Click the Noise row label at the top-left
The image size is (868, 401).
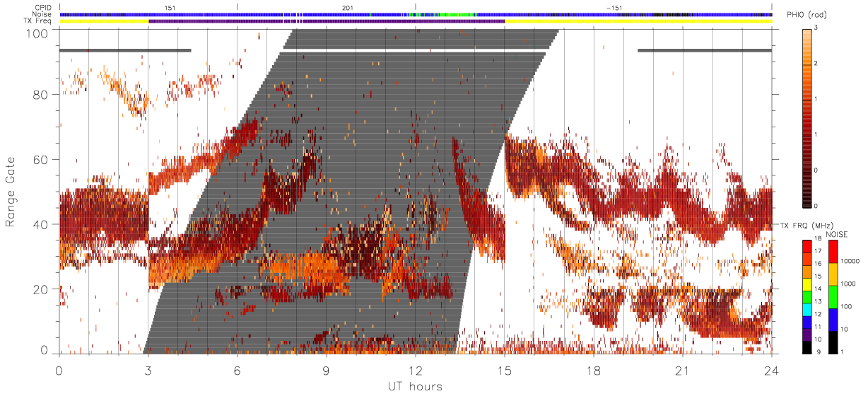[x=40, y=13]
